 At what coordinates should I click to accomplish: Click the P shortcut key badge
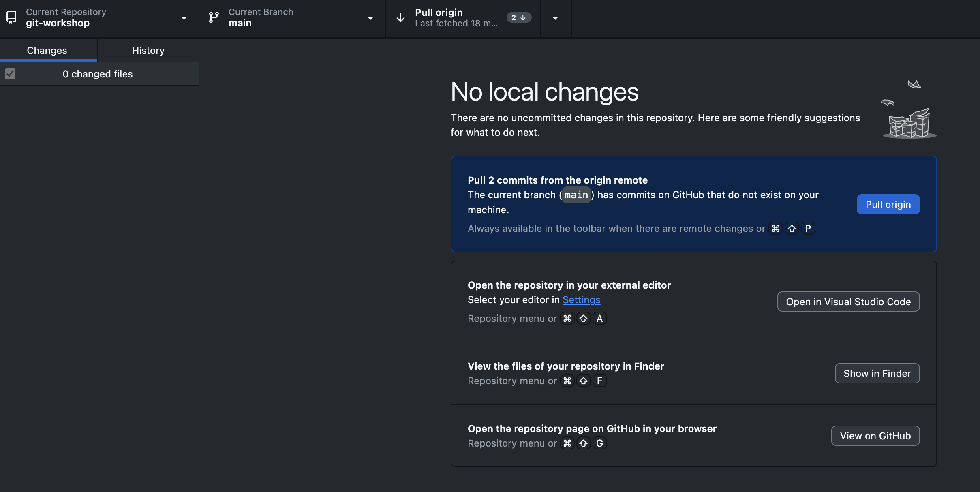[808, 229]
